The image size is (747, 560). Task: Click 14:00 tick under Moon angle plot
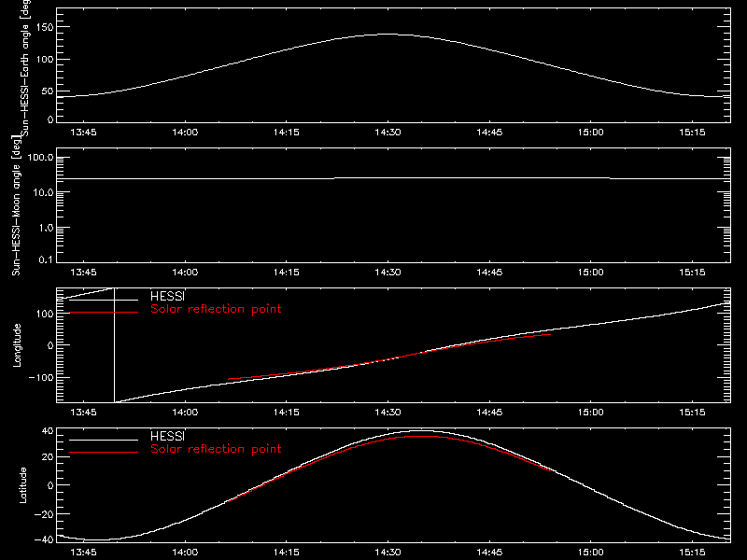(x=185, y=272)
